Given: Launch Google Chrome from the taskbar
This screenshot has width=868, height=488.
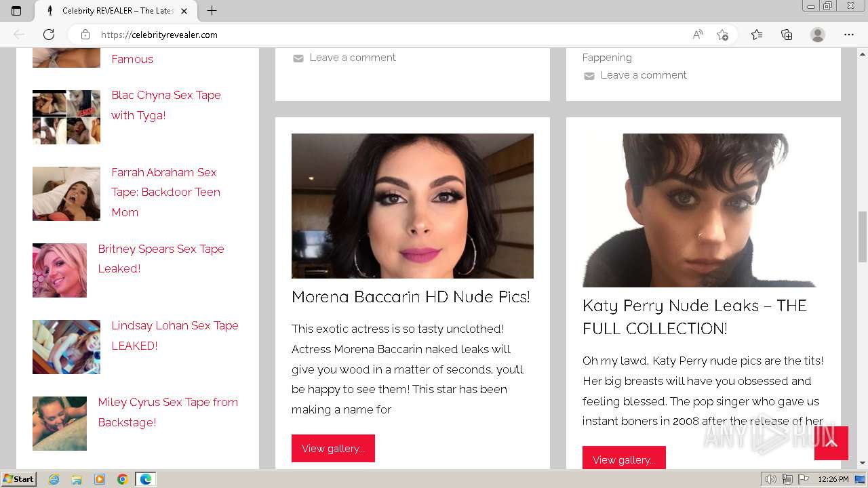Looking at the screenshot, I should coord(123,479).
